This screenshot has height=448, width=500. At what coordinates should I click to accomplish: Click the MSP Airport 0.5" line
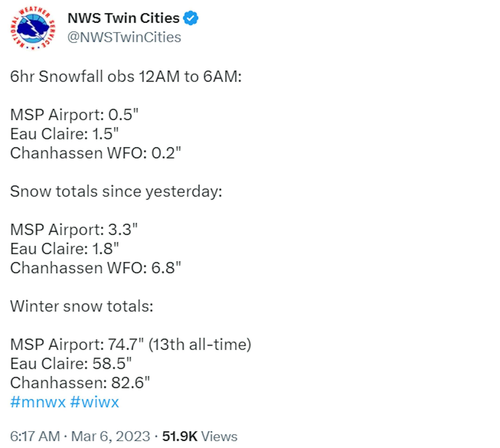(74, 115)
